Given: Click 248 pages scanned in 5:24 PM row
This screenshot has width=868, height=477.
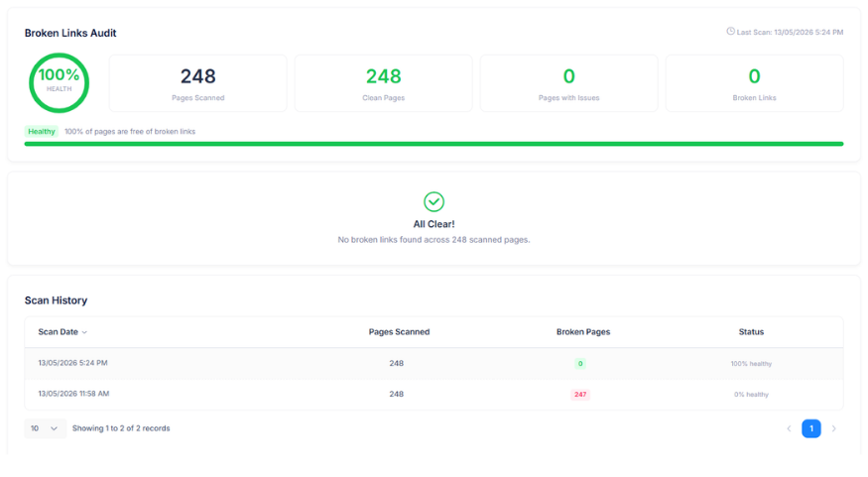Looking at the screenshot, I should click(x=397, y=364).
